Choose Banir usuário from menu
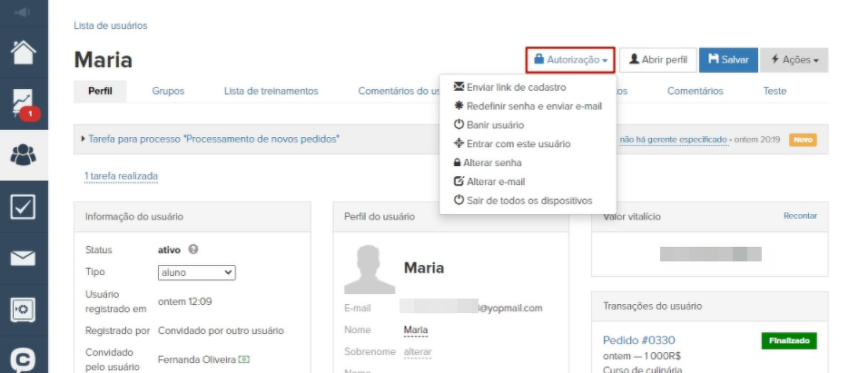868x373 pixels. [x=494, y=124]
